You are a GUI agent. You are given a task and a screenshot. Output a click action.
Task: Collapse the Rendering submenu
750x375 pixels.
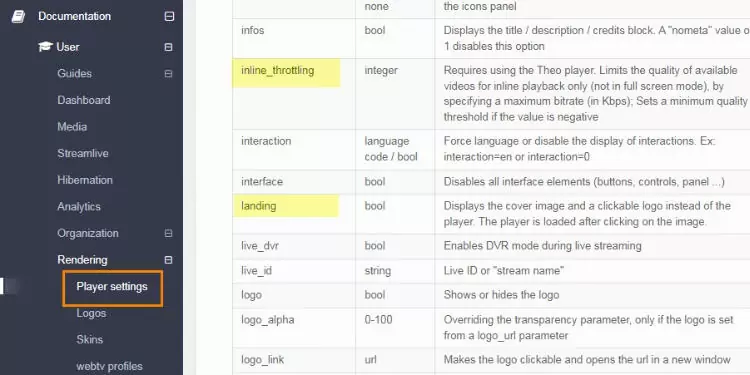[168, 260]
